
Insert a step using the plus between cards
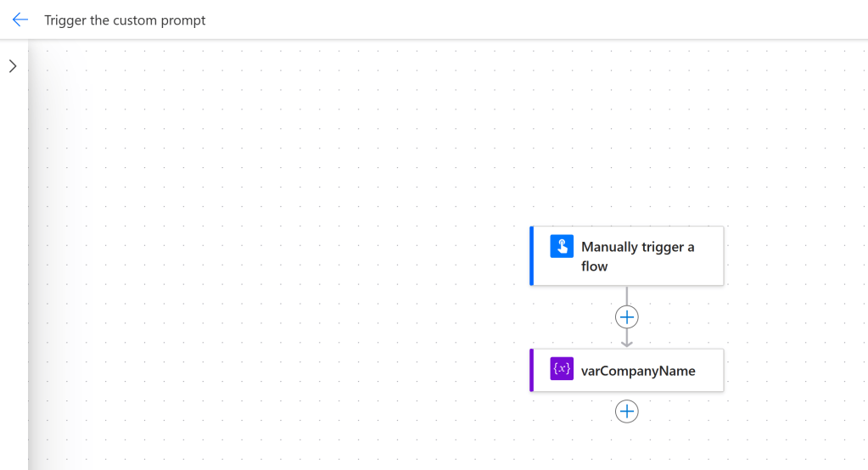[626, 317]
